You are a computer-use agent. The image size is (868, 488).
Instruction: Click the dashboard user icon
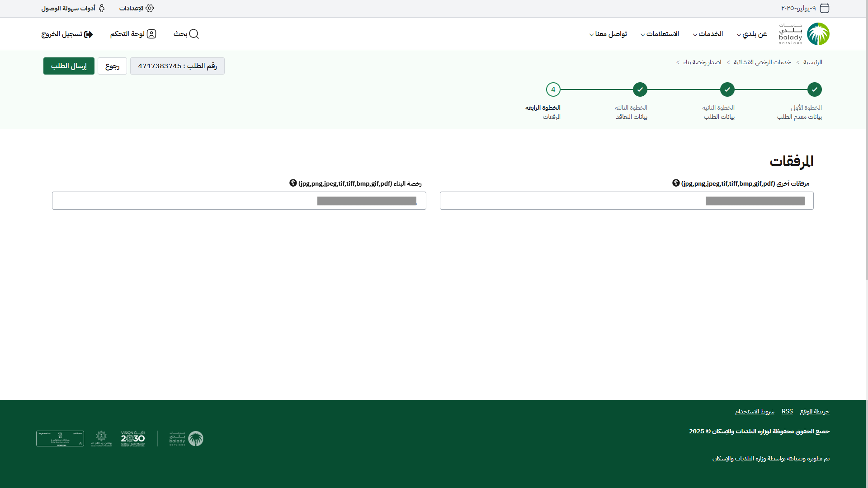(151, 34)
